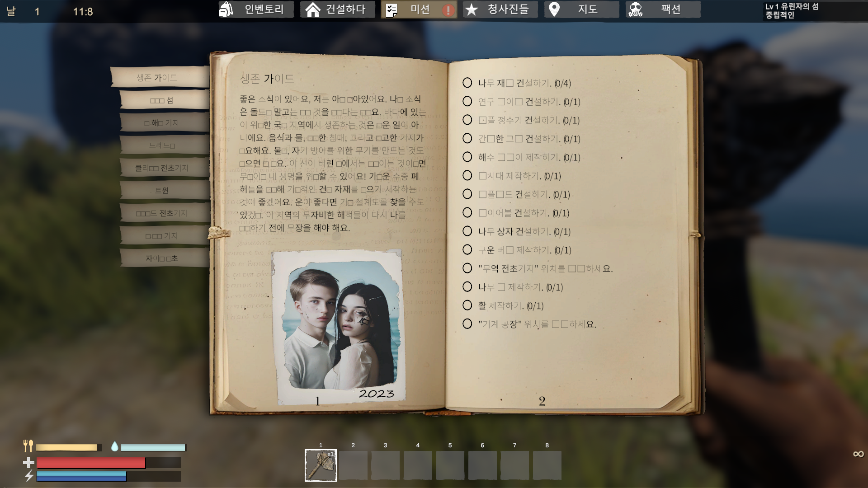Click the gas mask faction icon
Image resolution: width=868 pixels, height=488 pixels.
pyautogui.click(x=635, y=9)
